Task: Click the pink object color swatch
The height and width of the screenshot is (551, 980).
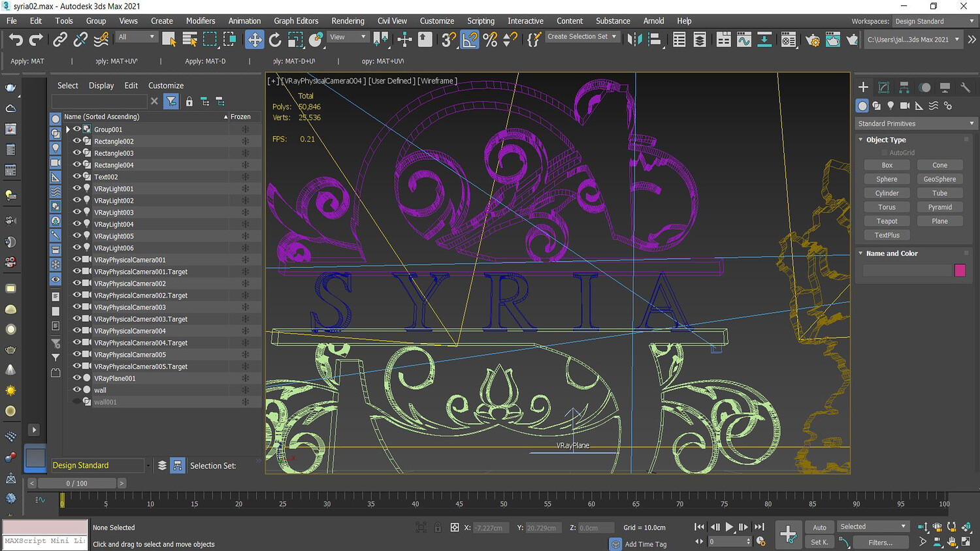Action: pos(960,270)
